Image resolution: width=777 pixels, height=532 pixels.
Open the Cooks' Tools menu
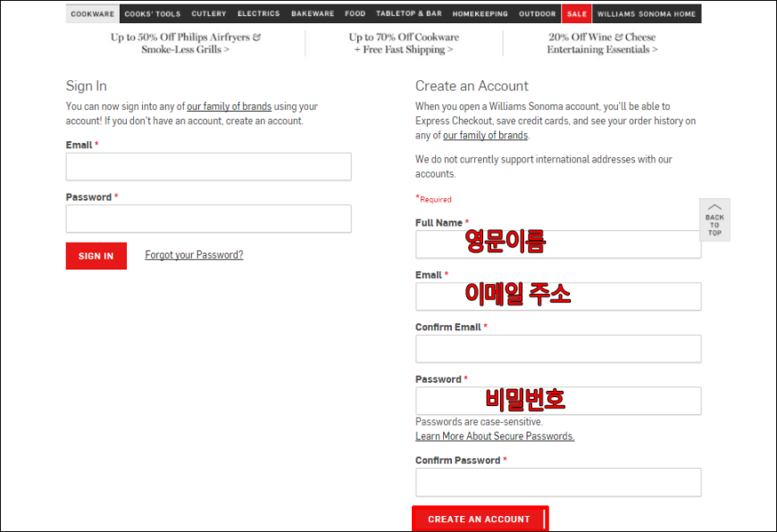153,14
